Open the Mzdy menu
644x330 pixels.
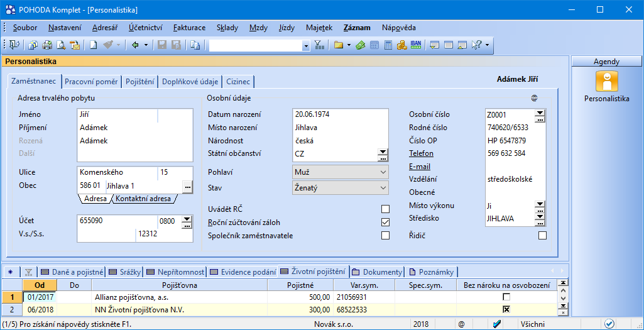[258, 28]
